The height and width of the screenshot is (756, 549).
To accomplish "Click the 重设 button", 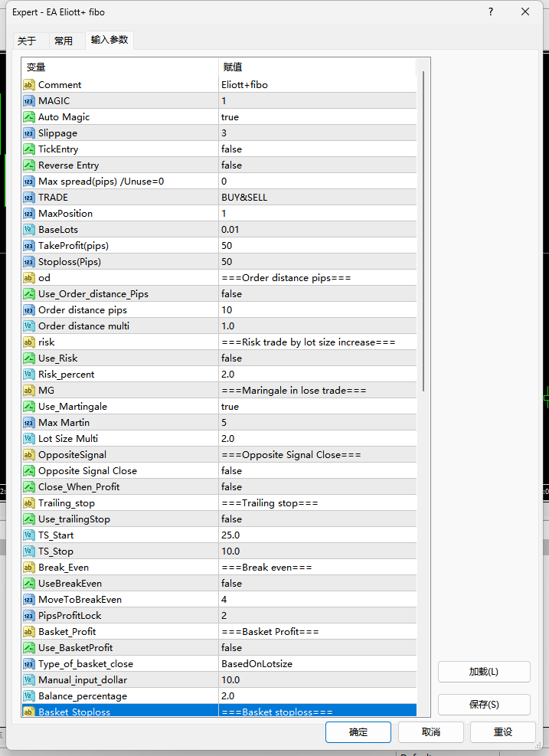I will pyautogui.click(x=503, y=732).
